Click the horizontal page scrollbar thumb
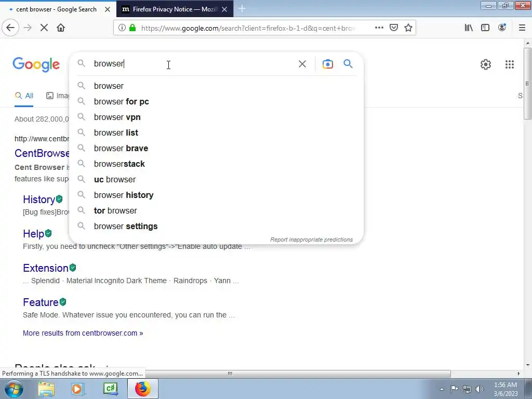The width and height of the screenshot is (532, 399). [230, 374]
